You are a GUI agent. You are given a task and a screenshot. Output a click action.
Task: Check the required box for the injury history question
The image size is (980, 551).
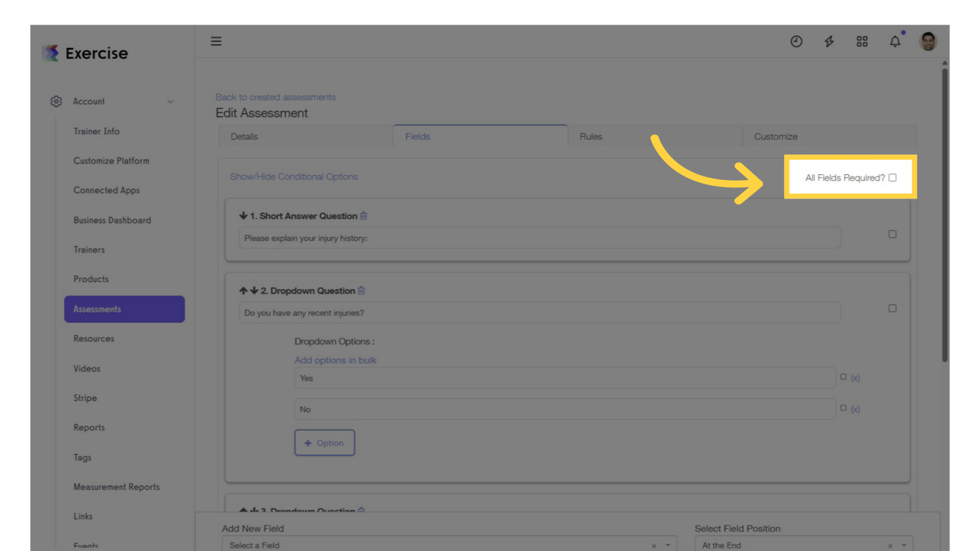[892, 233]
